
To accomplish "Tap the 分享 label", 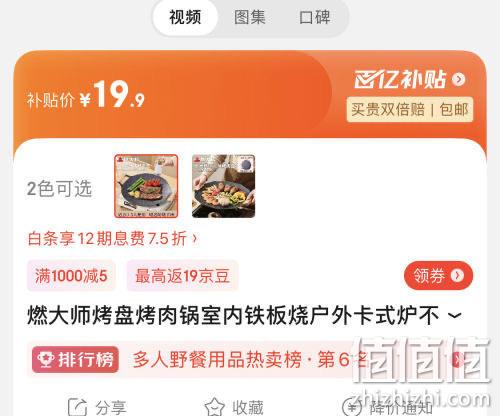I will (111, 408).
